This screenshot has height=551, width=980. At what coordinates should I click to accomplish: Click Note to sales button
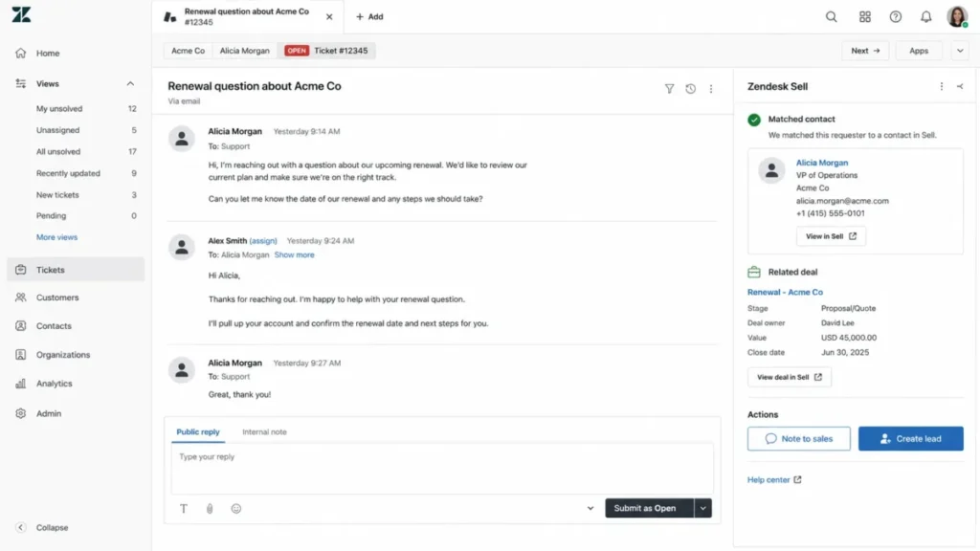pos(799,438)
